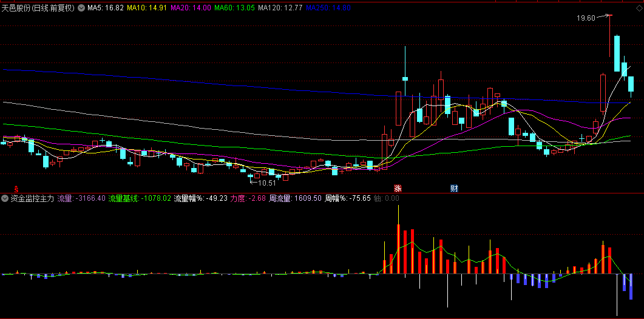
Task: Select the green MA60: 13.05 label
Action: [x=234, y=8]
